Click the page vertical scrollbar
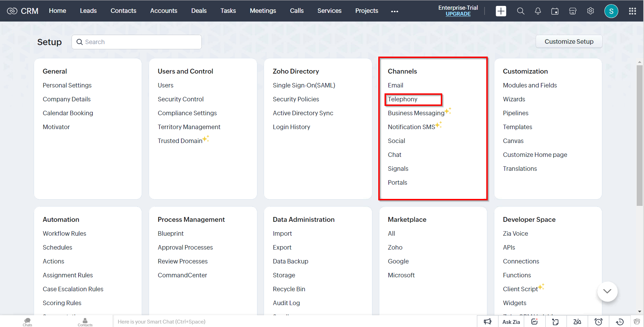This screenshot has width=644, height=327. (639, 135)
